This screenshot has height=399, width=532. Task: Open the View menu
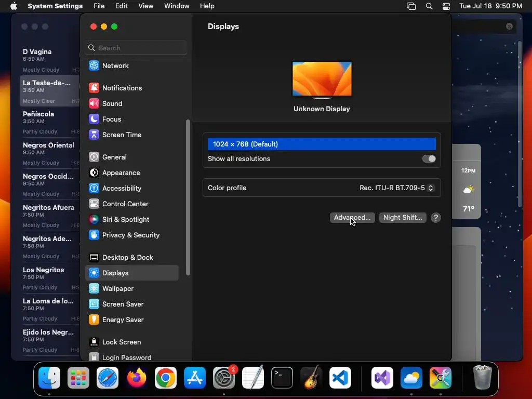coord(145,6)
